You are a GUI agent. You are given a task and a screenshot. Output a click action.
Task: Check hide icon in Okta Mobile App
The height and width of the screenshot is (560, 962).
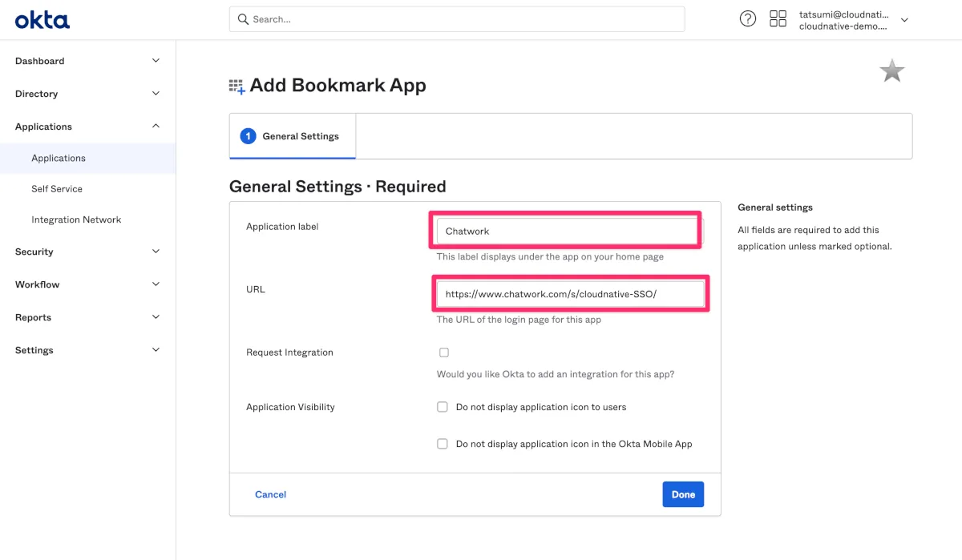tap(443, 444)
